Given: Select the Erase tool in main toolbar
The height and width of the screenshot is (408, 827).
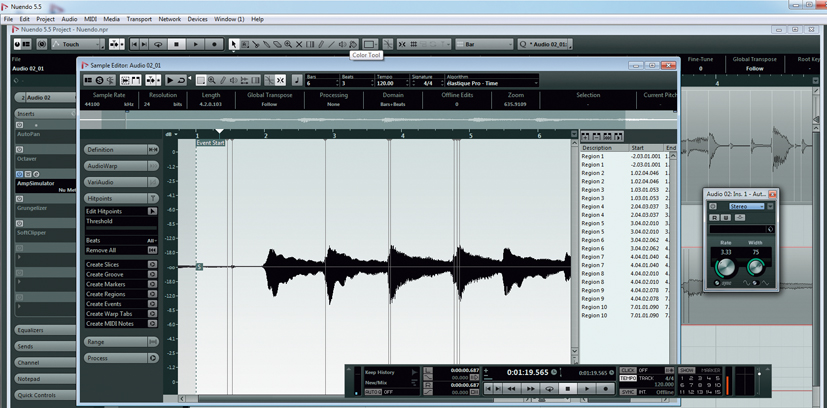Looking at the screenshot, I should pyautogui.click(x=277, y=45).
